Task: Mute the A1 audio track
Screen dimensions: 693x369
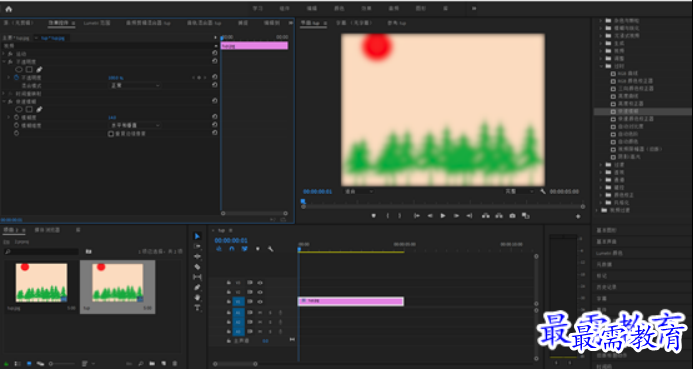Action: [x=260, y=312]
